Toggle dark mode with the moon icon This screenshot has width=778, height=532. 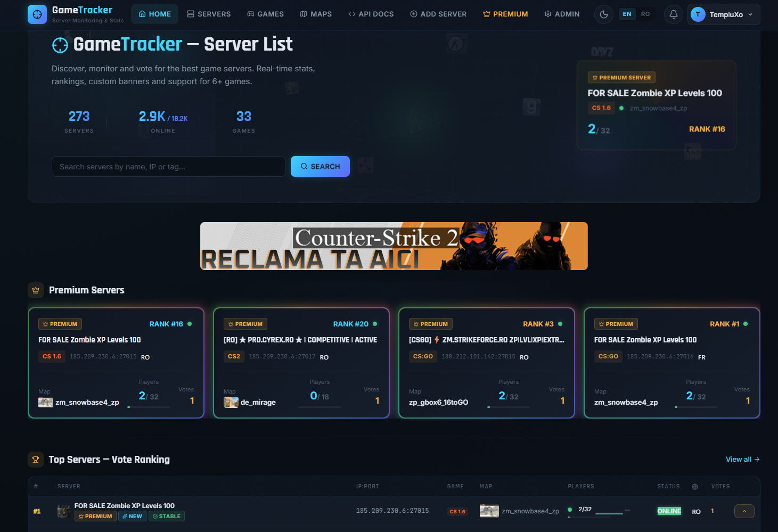603,14
